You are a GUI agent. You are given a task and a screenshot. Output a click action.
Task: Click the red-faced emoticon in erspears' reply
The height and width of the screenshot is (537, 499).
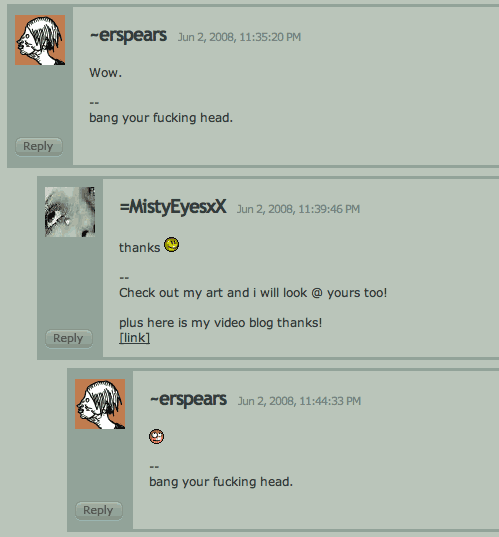pos(157,436)
